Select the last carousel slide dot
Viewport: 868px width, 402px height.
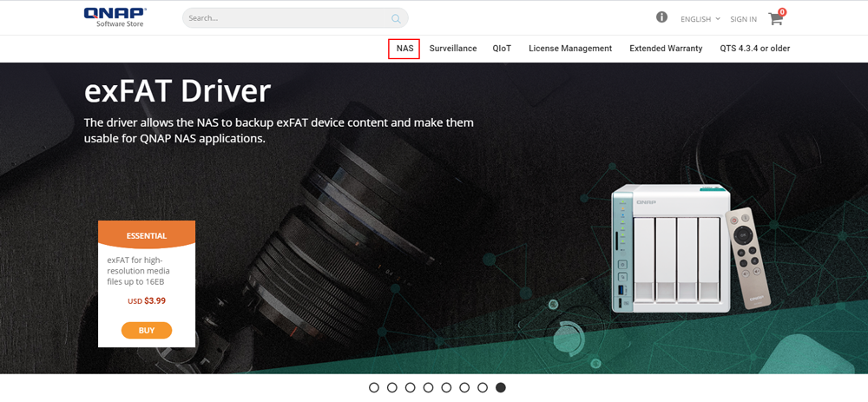[500, 387]
